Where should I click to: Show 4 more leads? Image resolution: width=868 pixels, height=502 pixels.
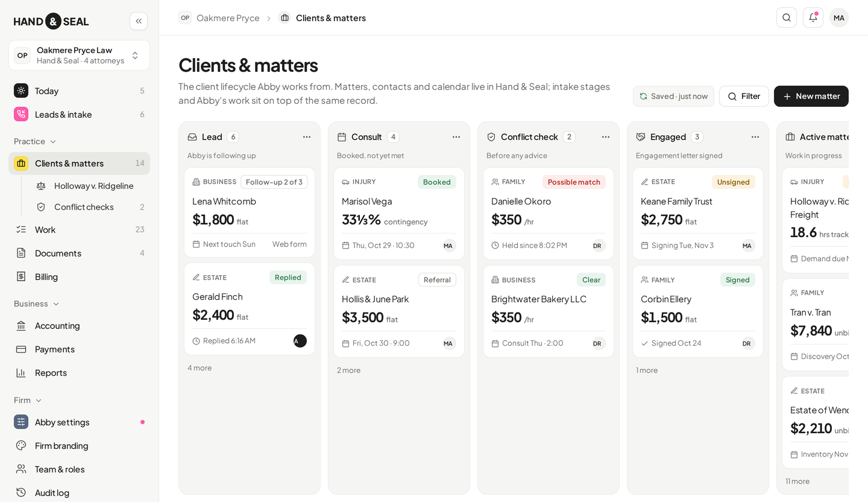200,367
